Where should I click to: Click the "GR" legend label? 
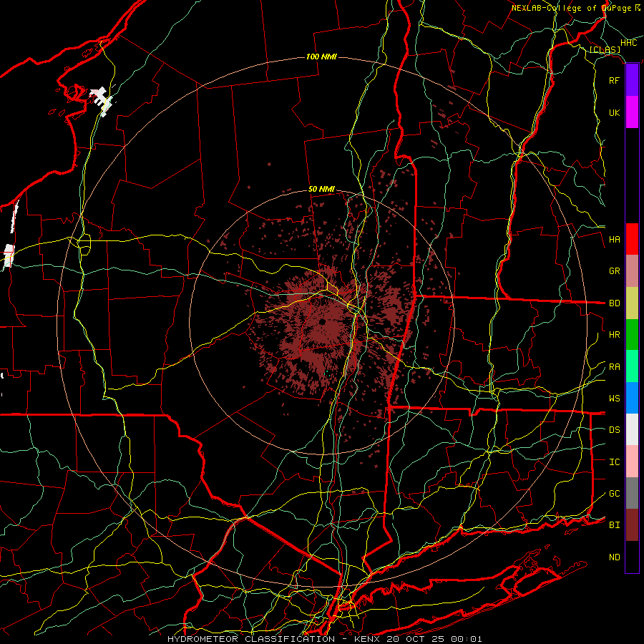[614, 271]
